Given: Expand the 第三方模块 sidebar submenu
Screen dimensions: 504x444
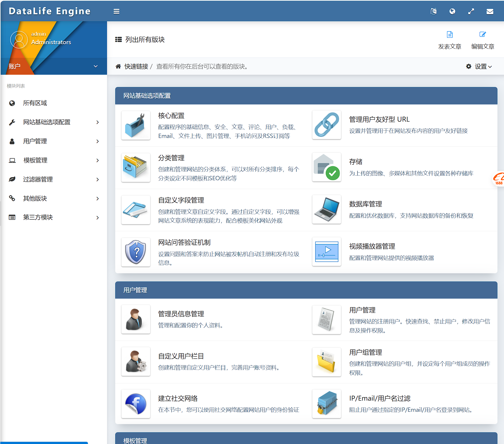Looking at the screenshot, I should (97, 217).
